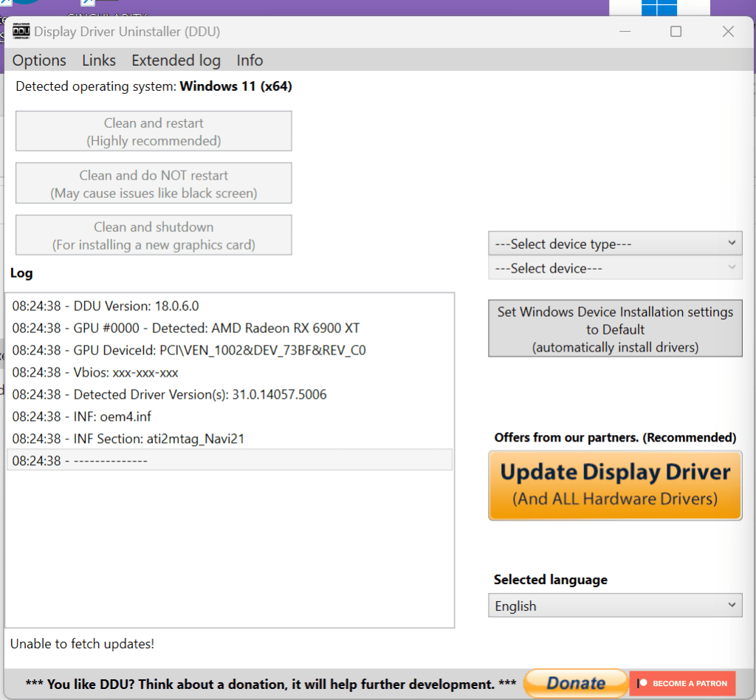Click Clean and restart button
The image size is (756, 700).
154,131
